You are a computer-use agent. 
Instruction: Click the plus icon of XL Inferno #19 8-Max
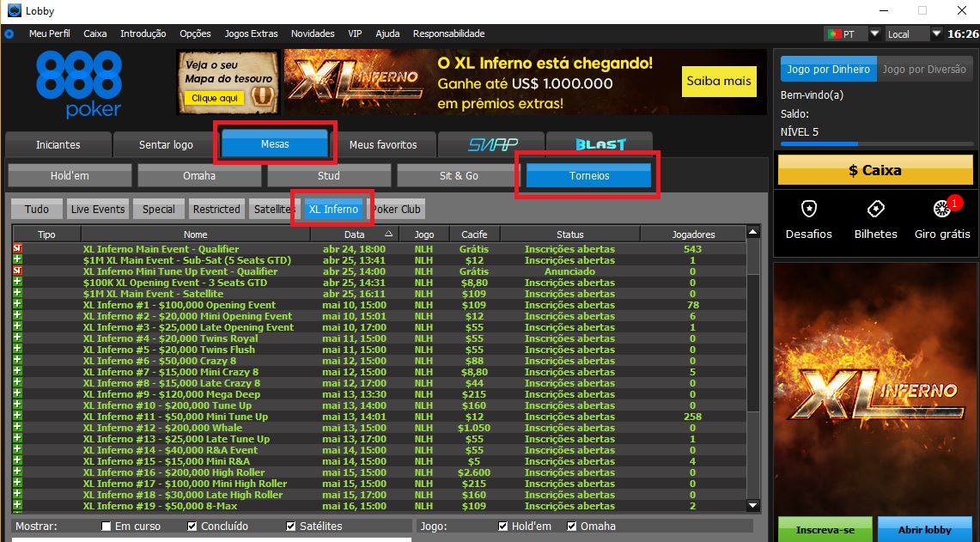point(17,506)
